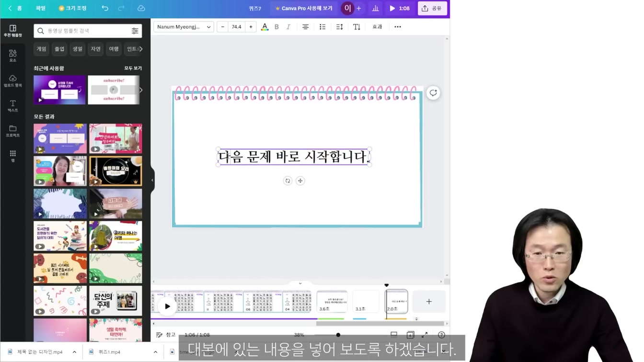The height and width of the screenshot is (362, 644).
Task: Select the 생일 category chip
Action: pos(78,49)
